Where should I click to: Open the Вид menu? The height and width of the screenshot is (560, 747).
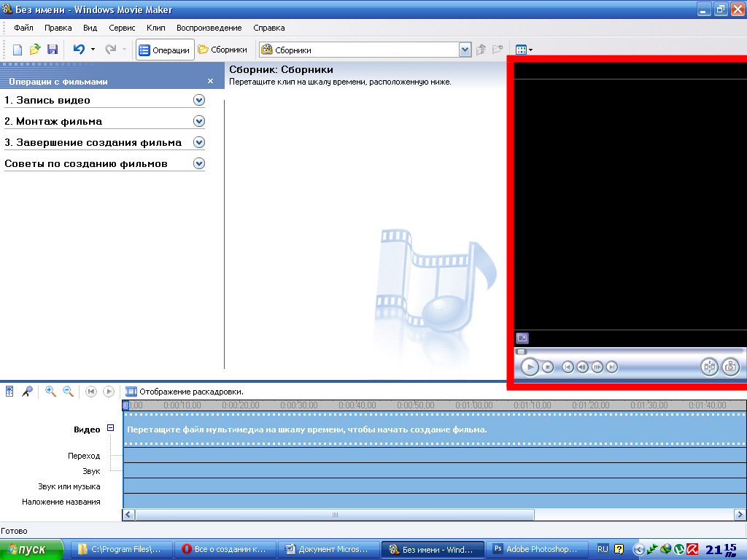(x=90, y=28)
